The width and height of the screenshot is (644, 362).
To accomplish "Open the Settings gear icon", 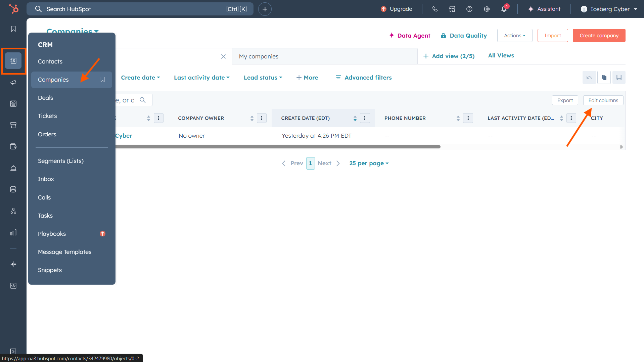I will (x=487, y=9).
